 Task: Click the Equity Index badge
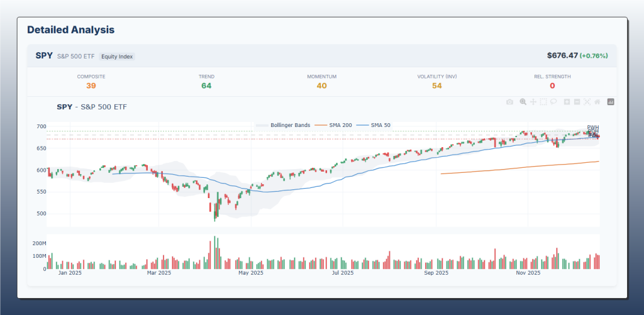pos(117,57)
